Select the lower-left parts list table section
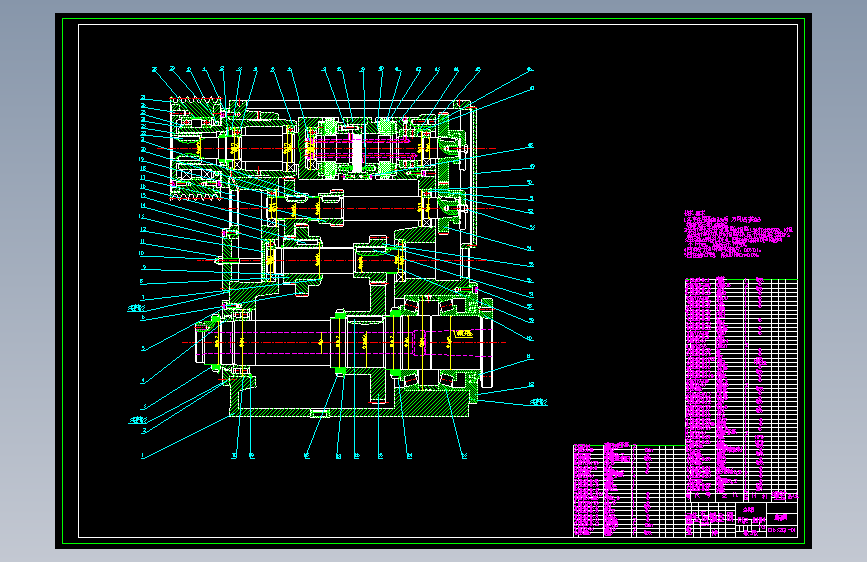This screenshot has width=867, height=562. [629, 490]
